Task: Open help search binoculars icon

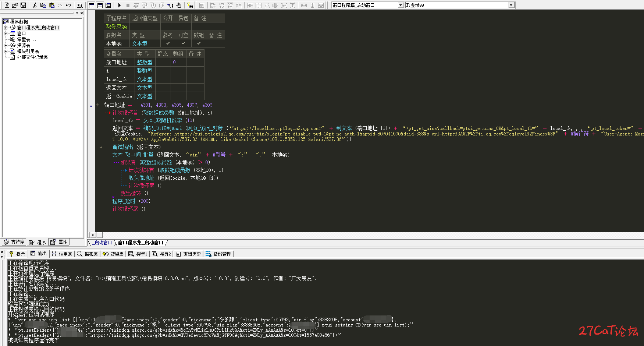Action: click(190, 5)
